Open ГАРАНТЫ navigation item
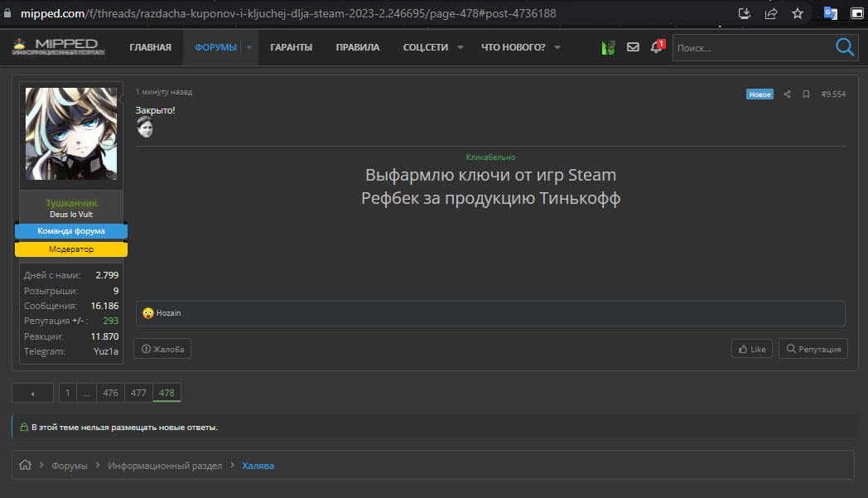The image size is (868, 498). click(292, 47)
